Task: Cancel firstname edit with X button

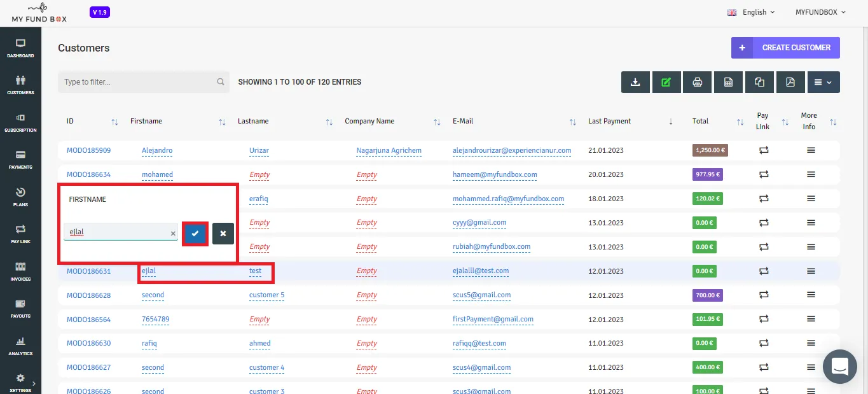Action: click(223, 234)
